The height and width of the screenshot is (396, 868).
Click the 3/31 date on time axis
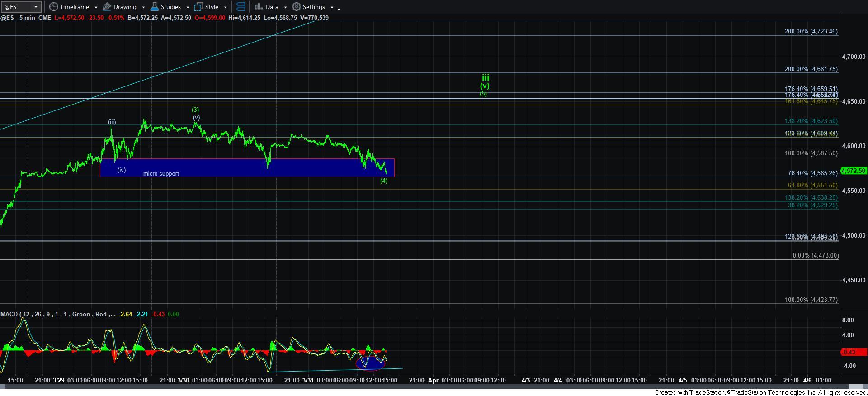click(x=308, y=380)
